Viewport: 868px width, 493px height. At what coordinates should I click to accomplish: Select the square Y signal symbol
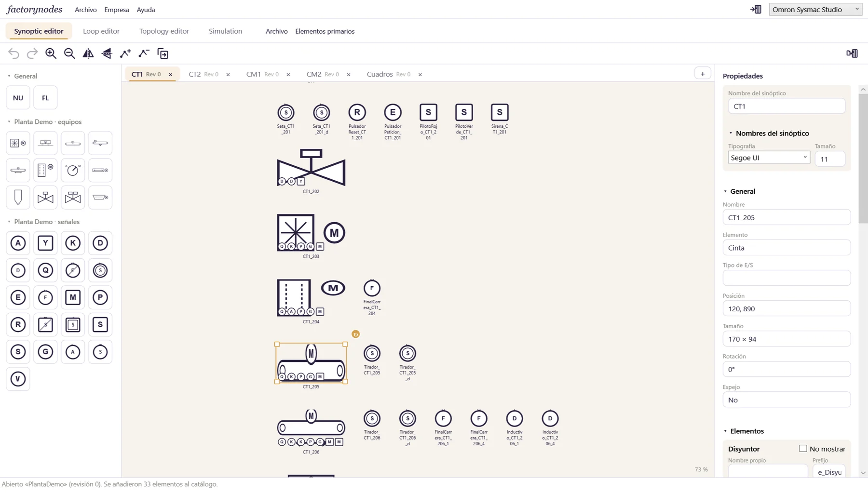pyautogui.click(x=45, y=243)
